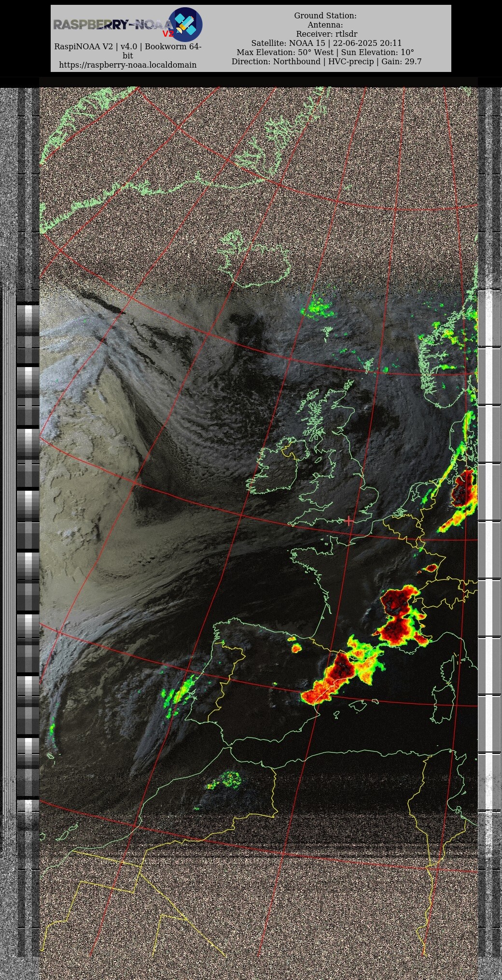Screen dimensions: 502x980
Task: Click the large red precipitation cell over the Alps
Action: click(398, 614)
